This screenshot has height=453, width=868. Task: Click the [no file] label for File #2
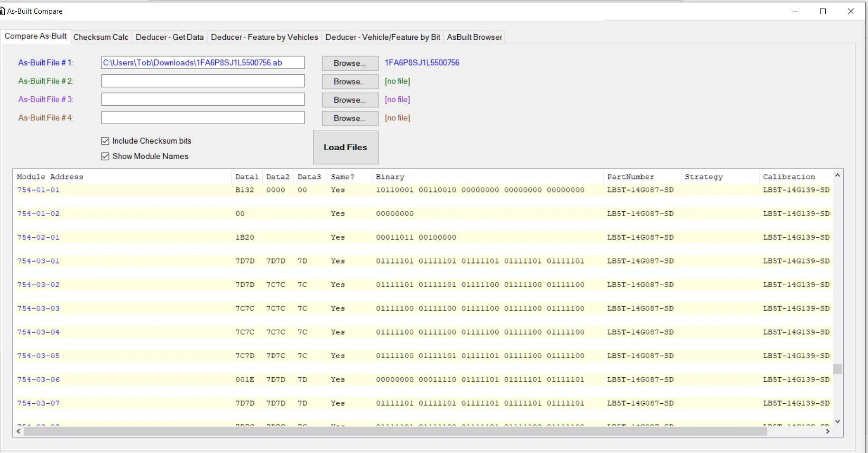397,81
